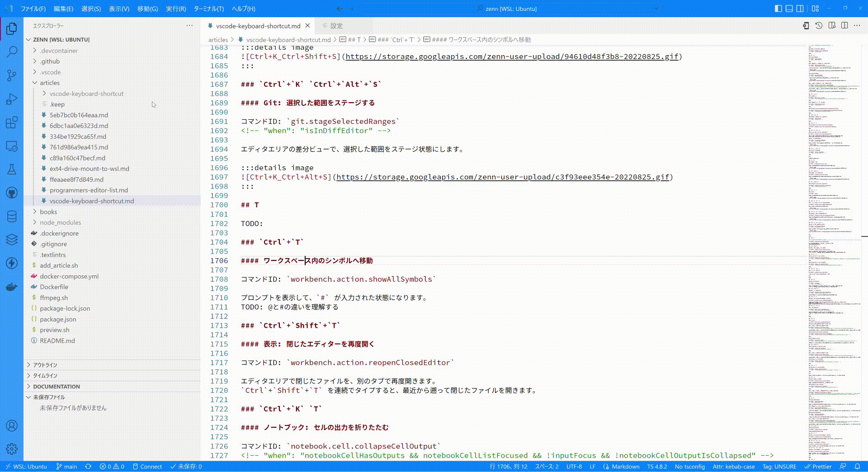Open the Extensions view
This screenshot has height=472, width=868.
12,123
